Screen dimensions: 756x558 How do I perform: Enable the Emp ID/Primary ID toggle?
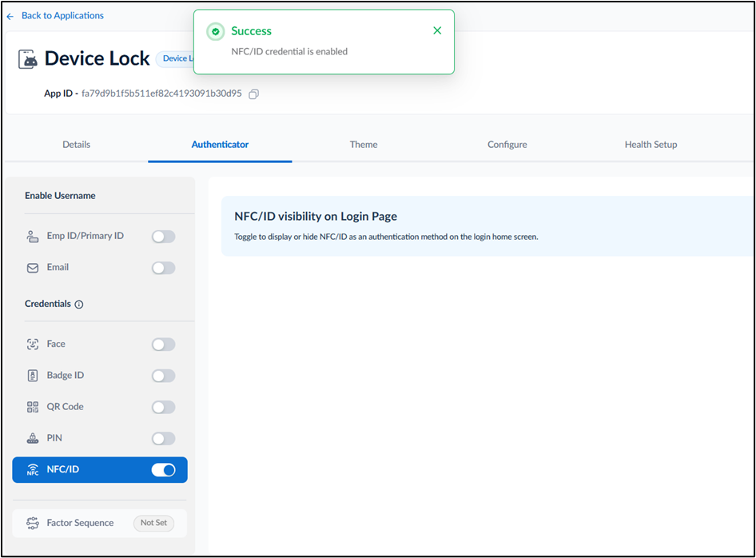(164, 237)
